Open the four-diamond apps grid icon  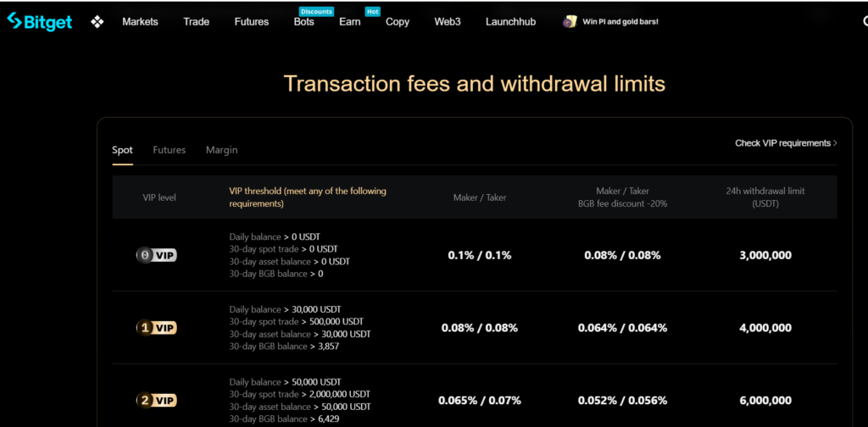pyautogui.click(x=97, y=22)
